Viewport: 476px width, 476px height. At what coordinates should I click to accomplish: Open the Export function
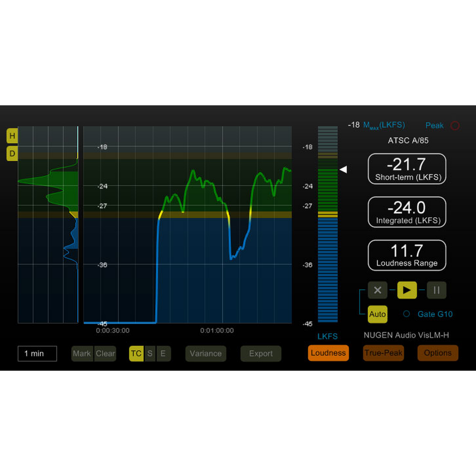[261, 353]
